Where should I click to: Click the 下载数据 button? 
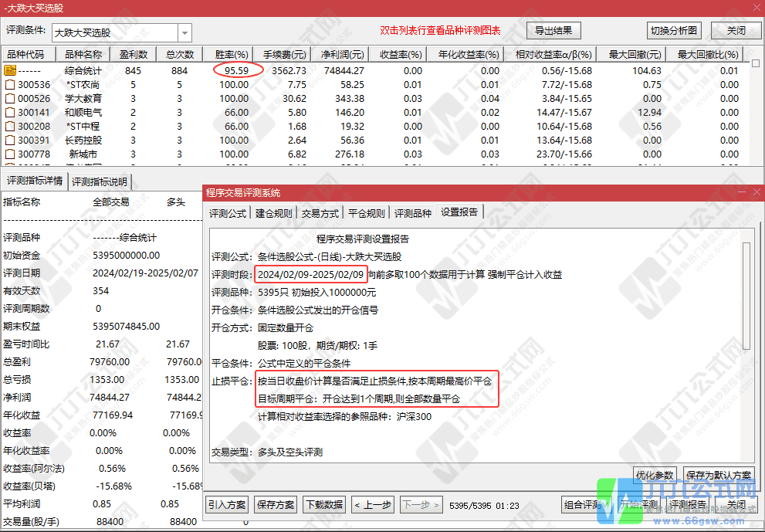[323, 504]
